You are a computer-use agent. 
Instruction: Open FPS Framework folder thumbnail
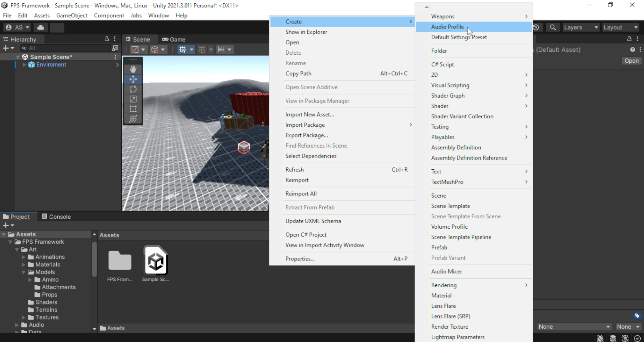[120, 261]
